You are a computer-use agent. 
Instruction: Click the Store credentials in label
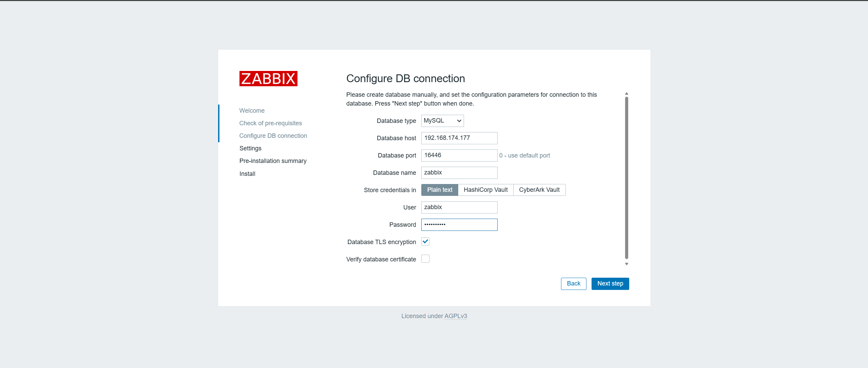tap(390, 190)
